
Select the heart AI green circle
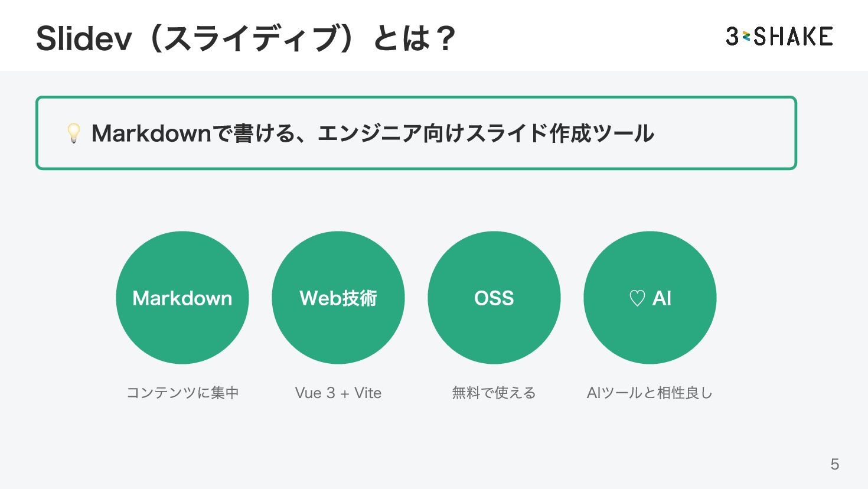pyautogui.click(x=650, y=298)
